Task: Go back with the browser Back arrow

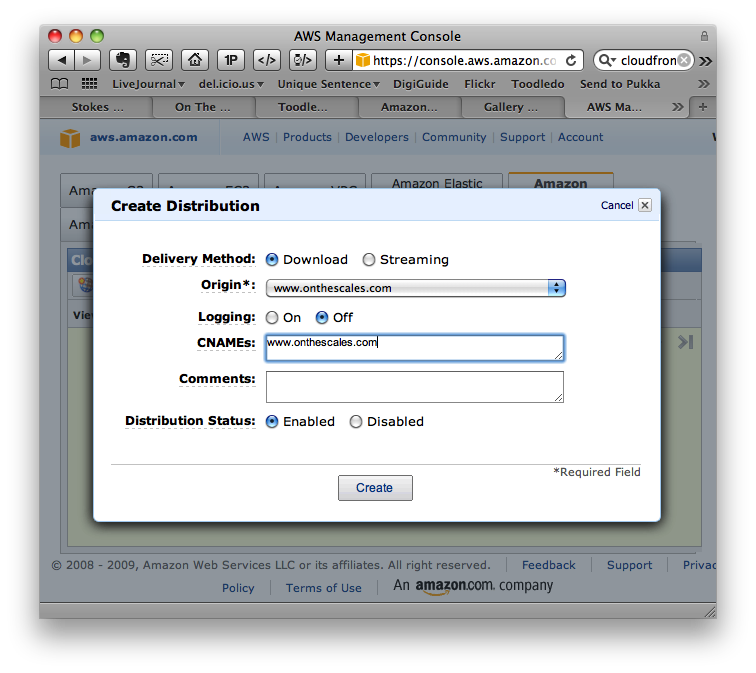Action: [x=62, y=60]
